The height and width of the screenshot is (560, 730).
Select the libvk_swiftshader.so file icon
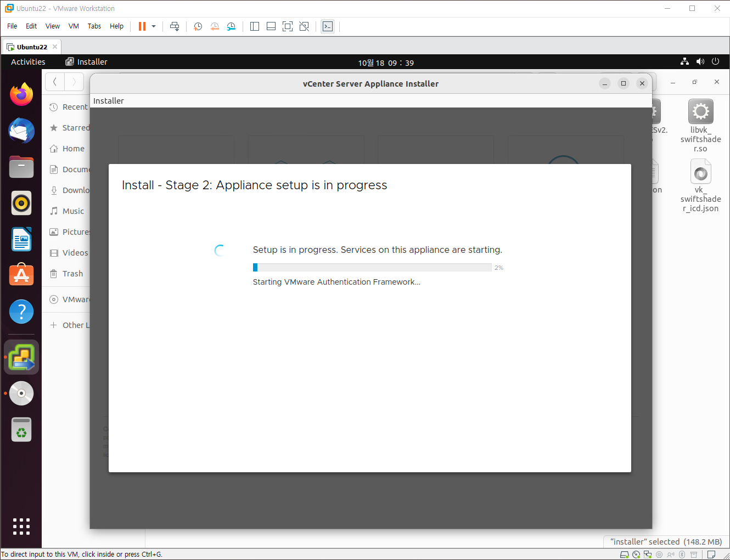[700, 112]
